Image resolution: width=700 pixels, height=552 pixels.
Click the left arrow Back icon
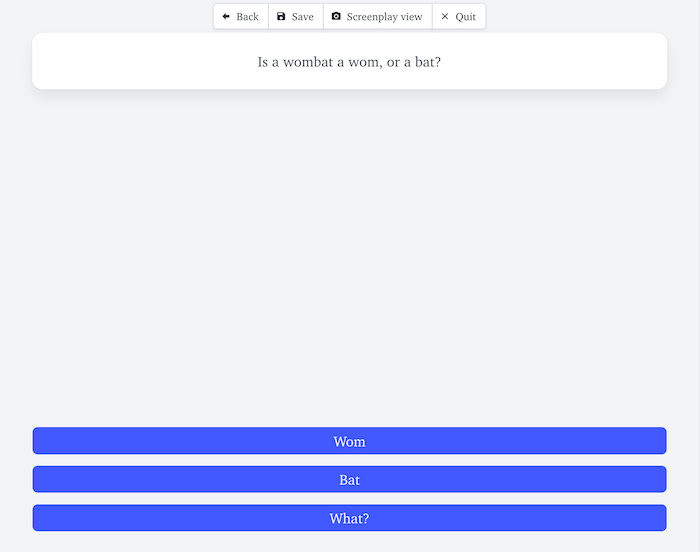[x=226, y=17]
